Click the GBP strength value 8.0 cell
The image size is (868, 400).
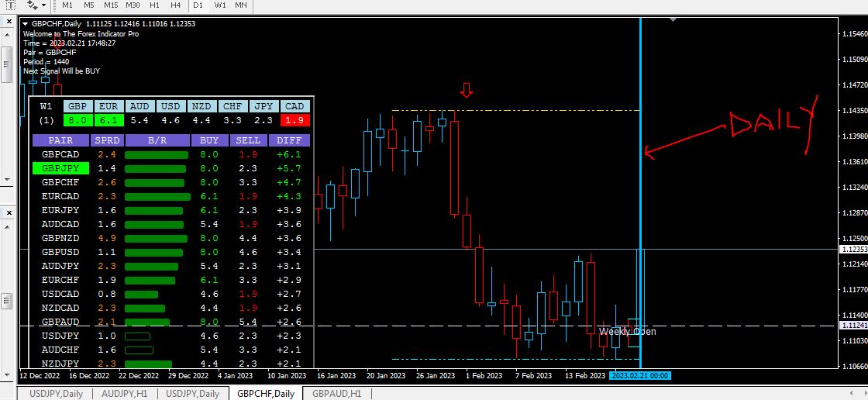pos(78,120)
